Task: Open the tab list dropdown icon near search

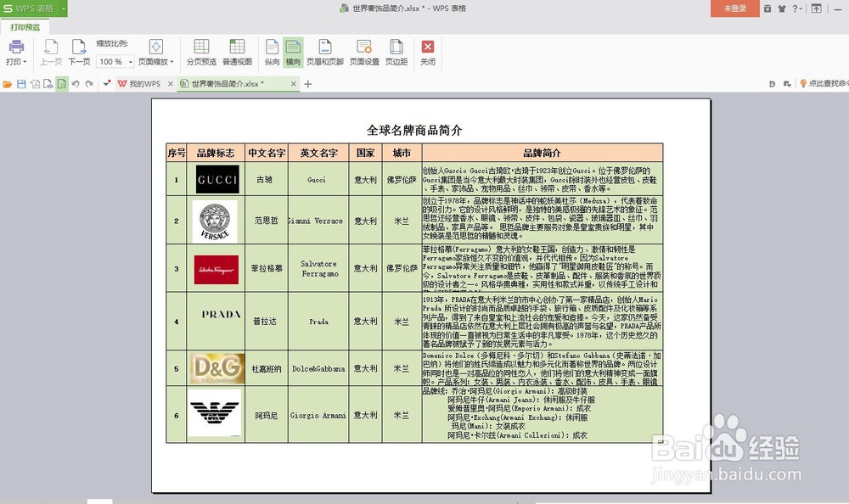Action: 787,84
